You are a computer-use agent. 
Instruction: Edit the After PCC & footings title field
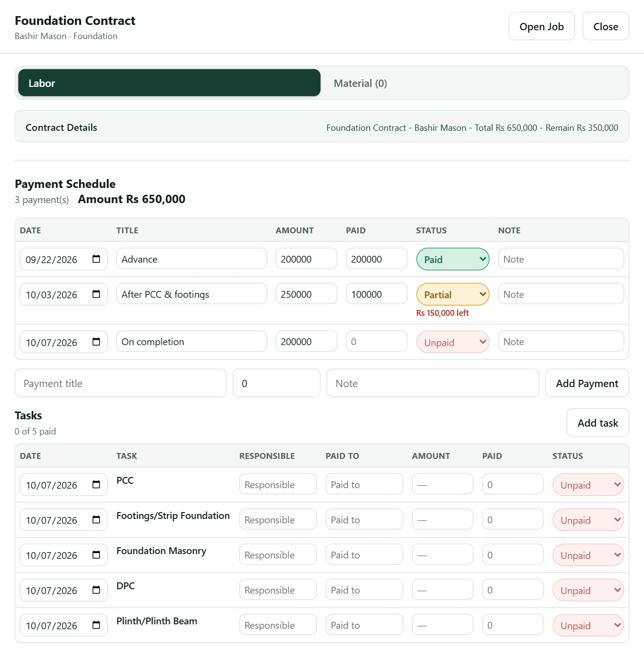[x=192, y=294]
